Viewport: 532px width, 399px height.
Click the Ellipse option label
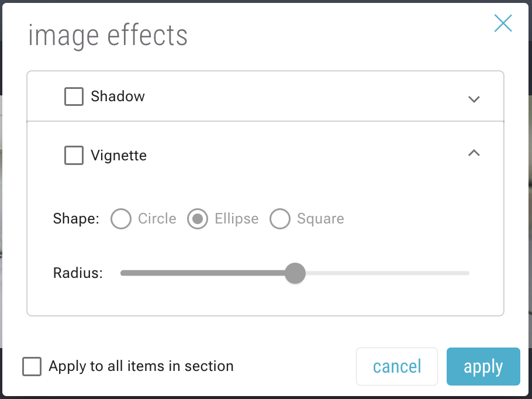236,219
